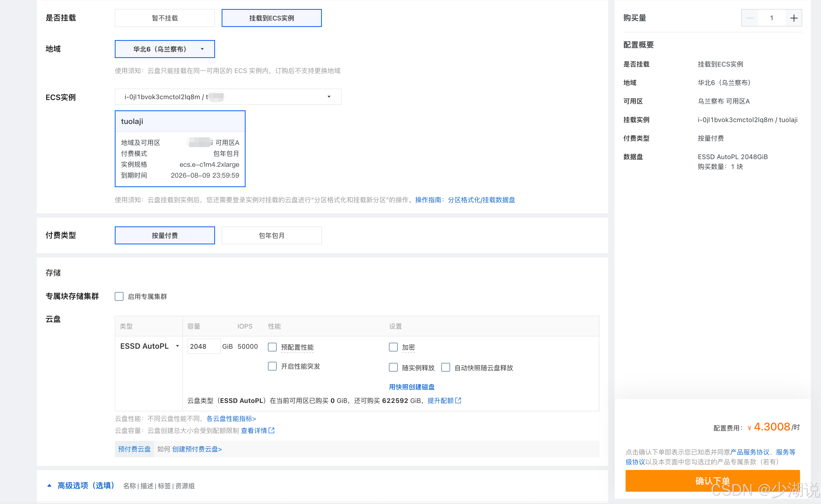Click external-link icon beside 提升配额
This screenshot has width=821, height=504.
point(458,400)
